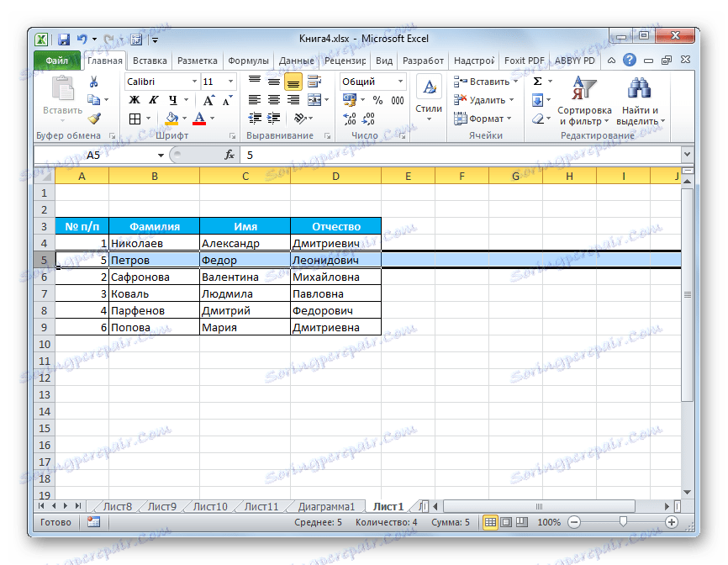
Task: Switch to the Разметка ribbon tab
Action: point(198,61)
